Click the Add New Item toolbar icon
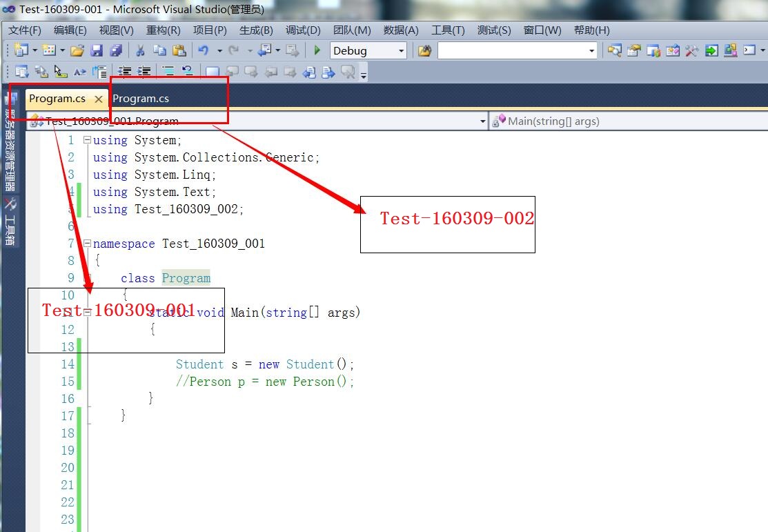This screenshot has height=532, width=768. coord(49,50)
